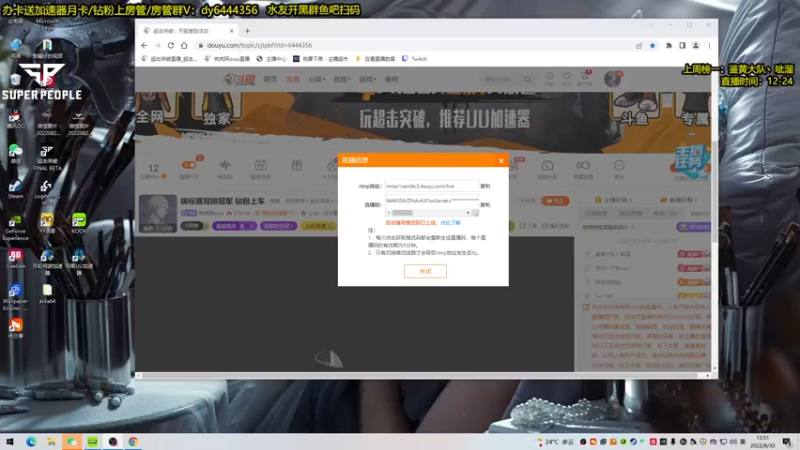Screen dimensions: 800x450
Task: Open the Steam desktop shortcut
Action: point(15,189)
